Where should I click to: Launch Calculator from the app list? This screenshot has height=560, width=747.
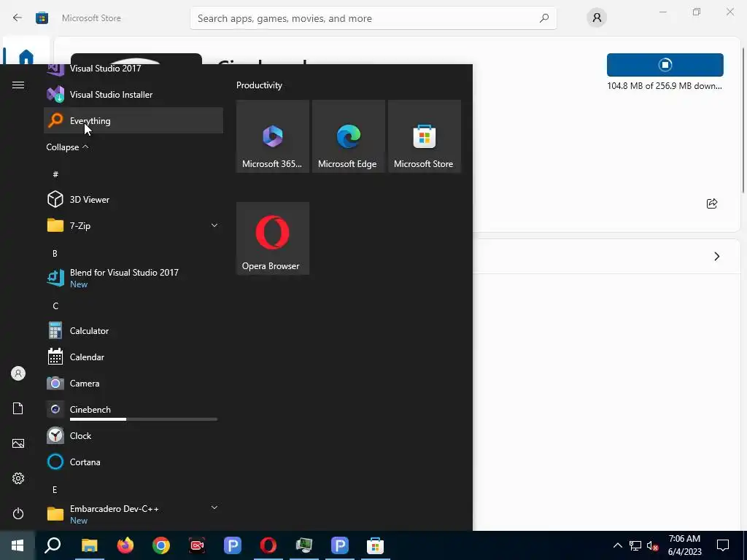[x=133, y=330]
